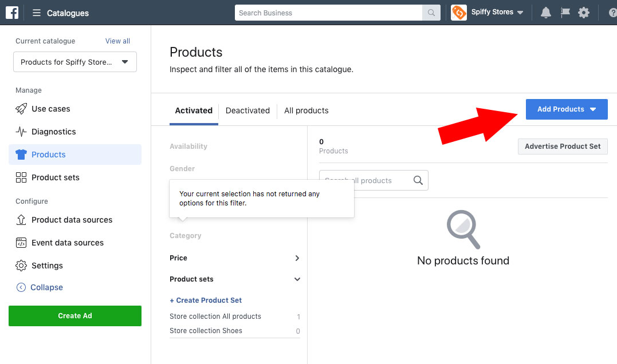Open the Spiffy Stores account dropdown
This screenshot has height=364, width=617.
(497, 12)
